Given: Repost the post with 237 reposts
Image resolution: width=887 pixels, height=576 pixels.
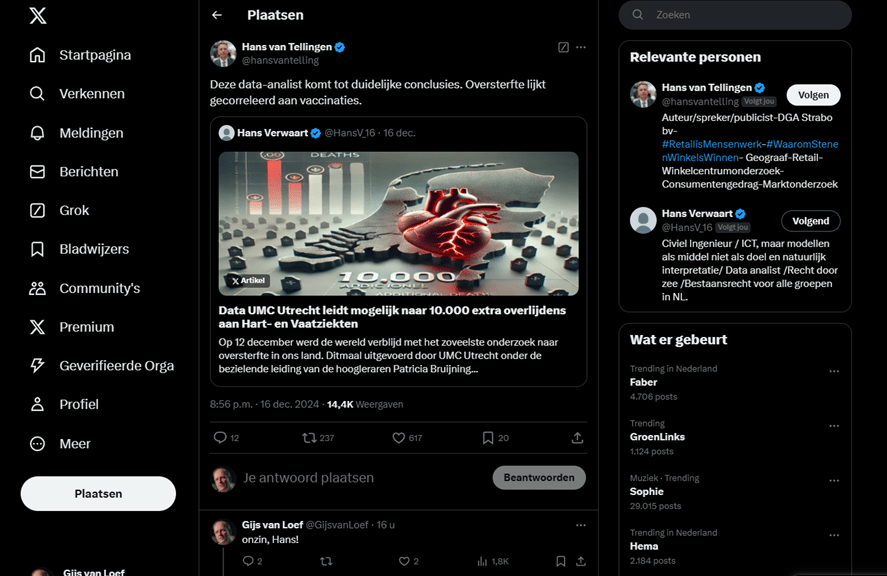Looking at the screenshot, I should [x=309, y=438].
